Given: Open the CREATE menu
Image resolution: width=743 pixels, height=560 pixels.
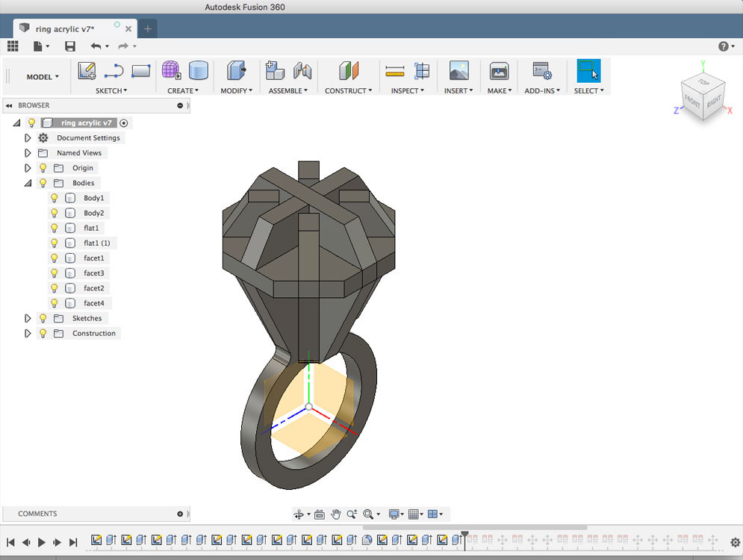Looking at the screenshot, I should click(x=183, y=90).
